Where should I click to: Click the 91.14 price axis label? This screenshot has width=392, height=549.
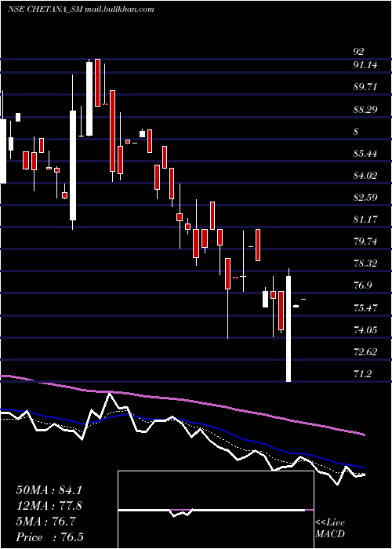click(x=365, y=65)
